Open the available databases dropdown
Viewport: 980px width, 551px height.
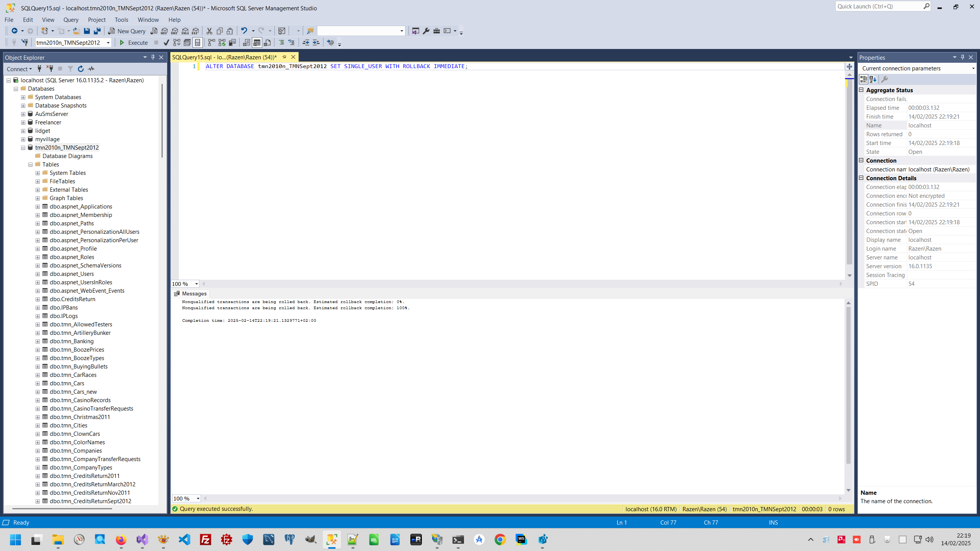click(108, 42)
